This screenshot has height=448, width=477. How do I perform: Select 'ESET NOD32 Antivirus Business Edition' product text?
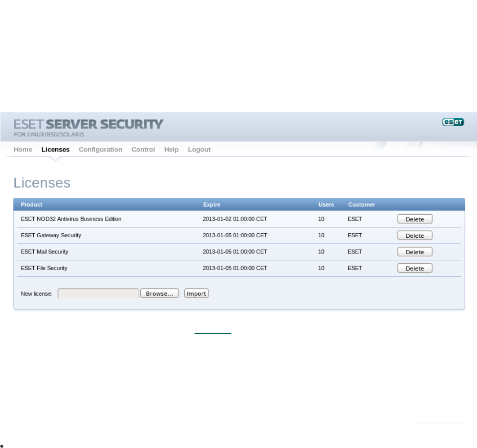coord(71,219)
